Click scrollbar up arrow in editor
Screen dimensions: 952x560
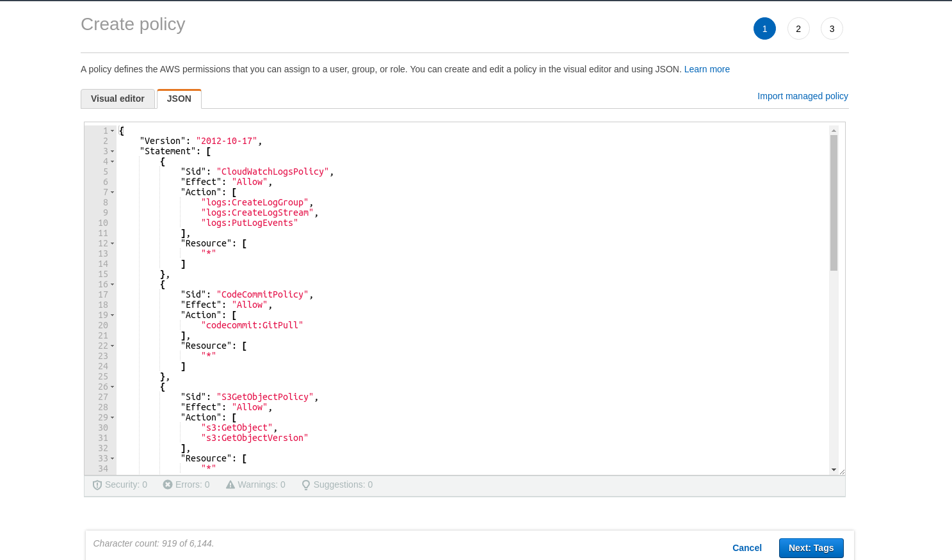point(834,131)
